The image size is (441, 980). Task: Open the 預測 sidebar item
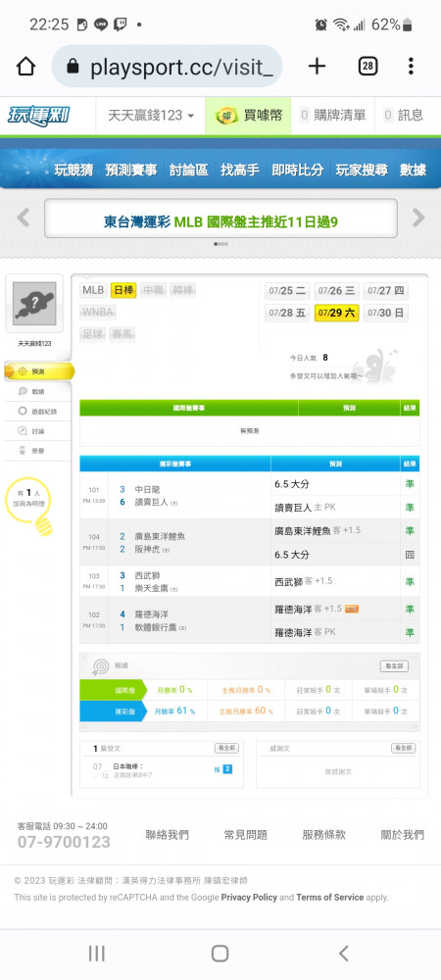point(39,371)
